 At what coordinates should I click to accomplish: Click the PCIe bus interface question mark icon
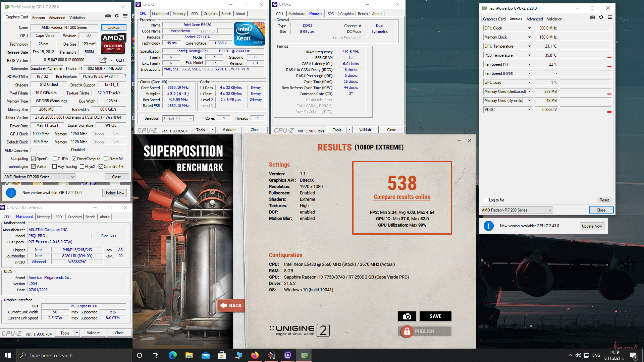click(125, 76)
